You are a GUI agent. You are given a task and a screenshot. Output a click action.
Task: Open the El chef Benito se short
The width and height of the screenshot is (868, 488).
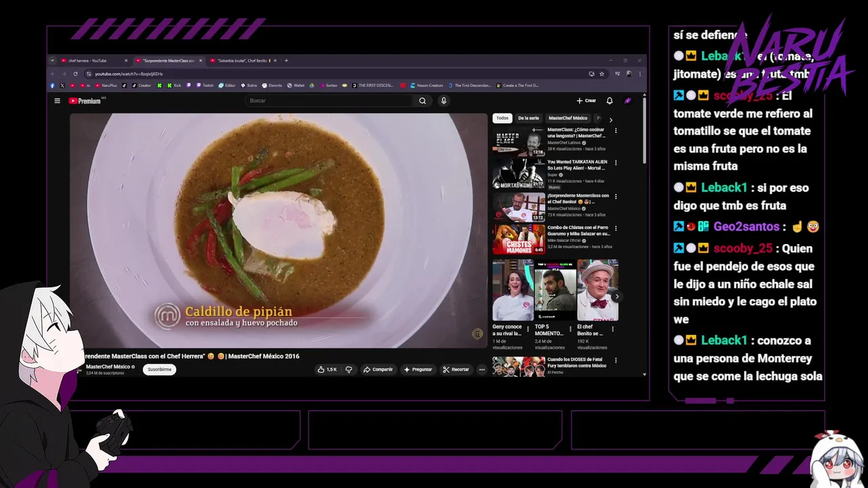click(597, 290)
